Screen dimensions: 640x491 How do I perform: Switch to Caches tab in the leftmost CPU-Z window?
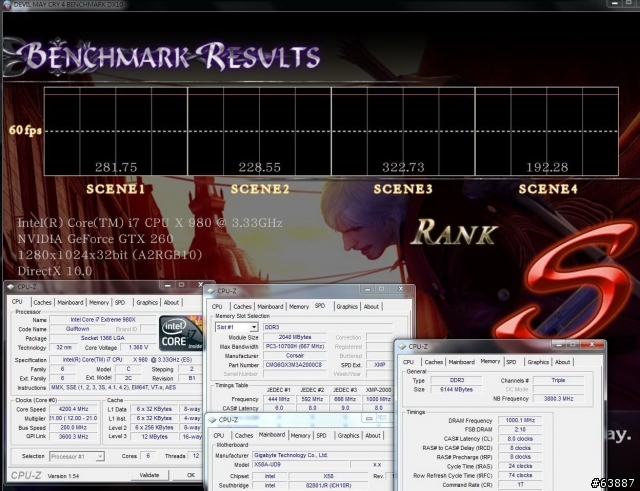(x=42, y=302)
